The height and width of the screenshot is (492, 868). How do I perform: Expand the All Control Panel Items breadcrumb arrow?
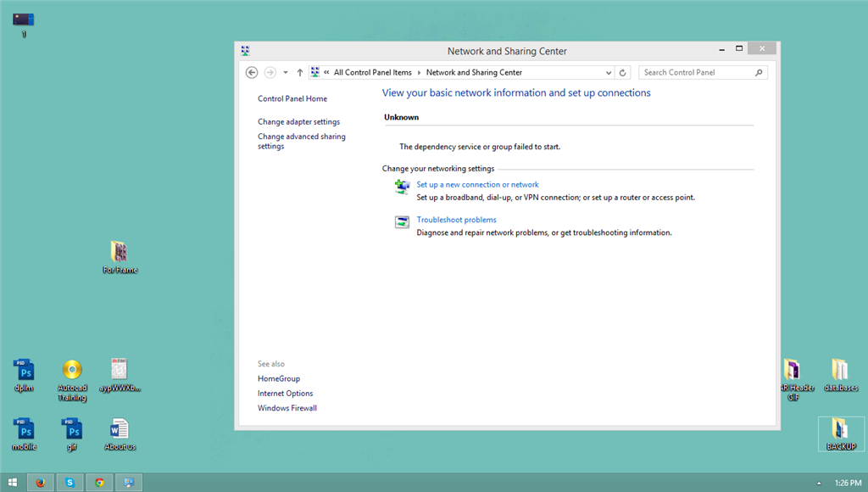(x=419, y=73)
